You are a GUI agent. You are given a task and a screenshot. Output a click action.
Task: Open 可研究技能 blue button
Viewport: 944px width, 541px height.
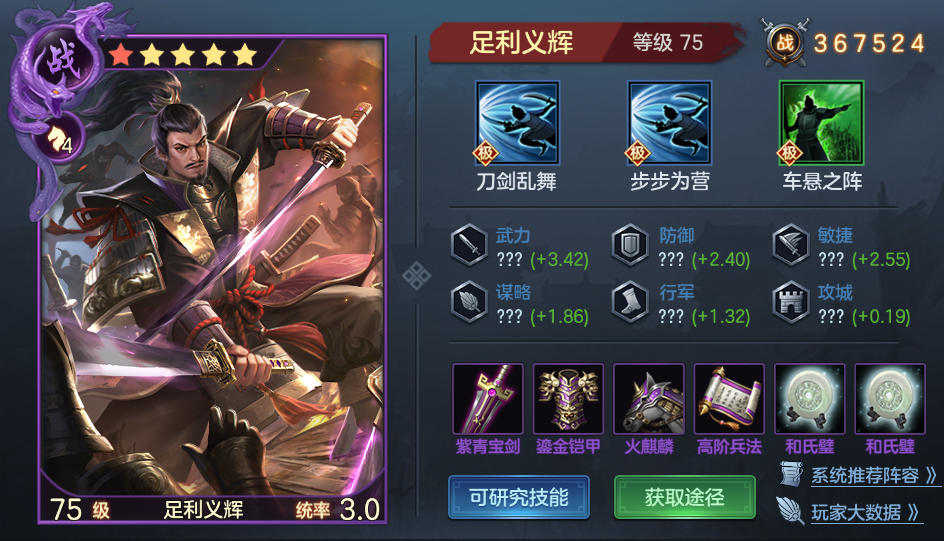coord(519,498)
